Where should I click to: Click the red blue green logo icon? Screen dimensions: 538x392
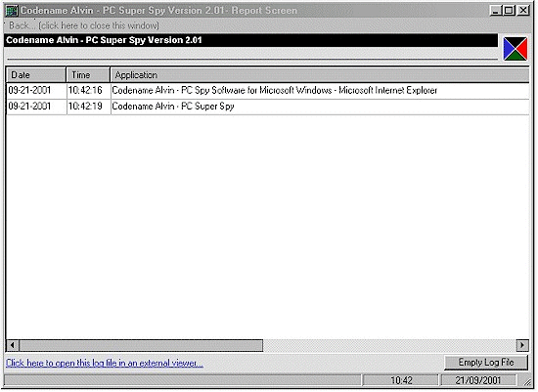click(515, 49)
